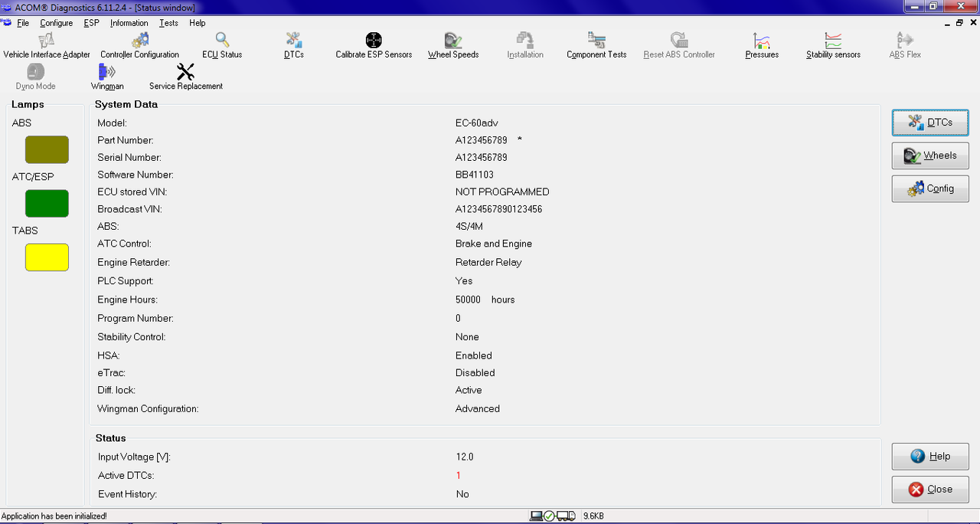Click the Reset ABS Controller icon

coord(679,46)
